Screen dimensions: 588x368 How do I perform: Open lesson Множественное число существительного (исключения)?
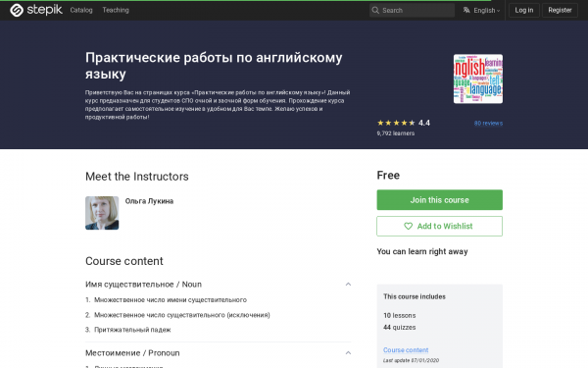[x=182, y=315]
